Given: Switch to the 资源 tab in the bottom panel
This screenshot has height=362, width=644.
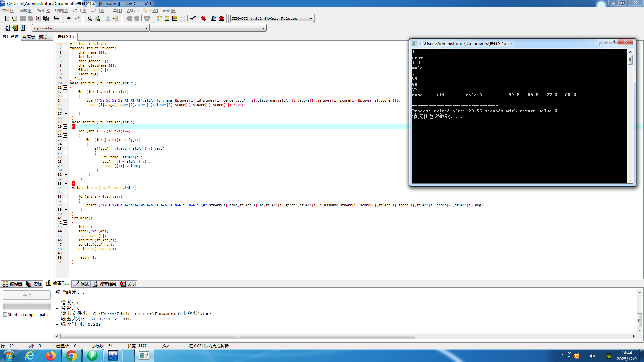Looking at the screenshot, I should 34,284.
